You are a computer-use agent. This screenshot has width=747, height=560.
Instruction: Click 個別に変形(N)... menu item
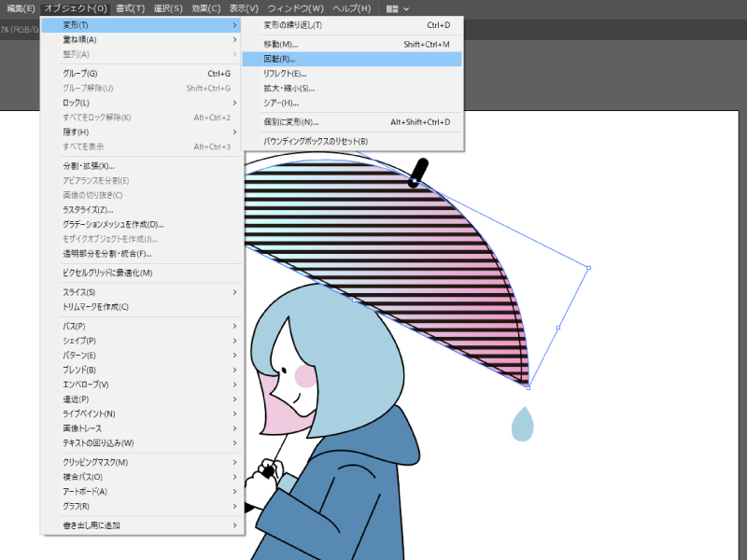pyautogui.click(x=291, y=121)
